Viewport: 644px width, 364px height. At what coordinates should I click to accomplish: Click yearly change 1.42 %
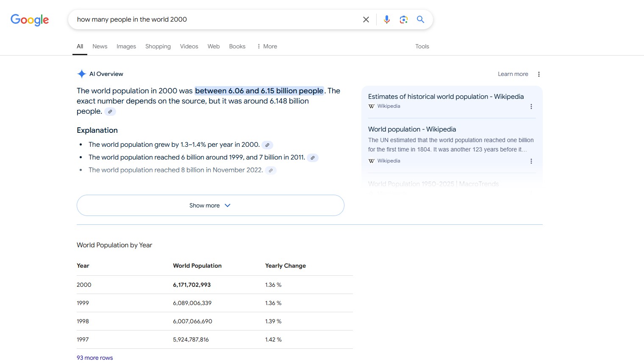tap(273, 339)
